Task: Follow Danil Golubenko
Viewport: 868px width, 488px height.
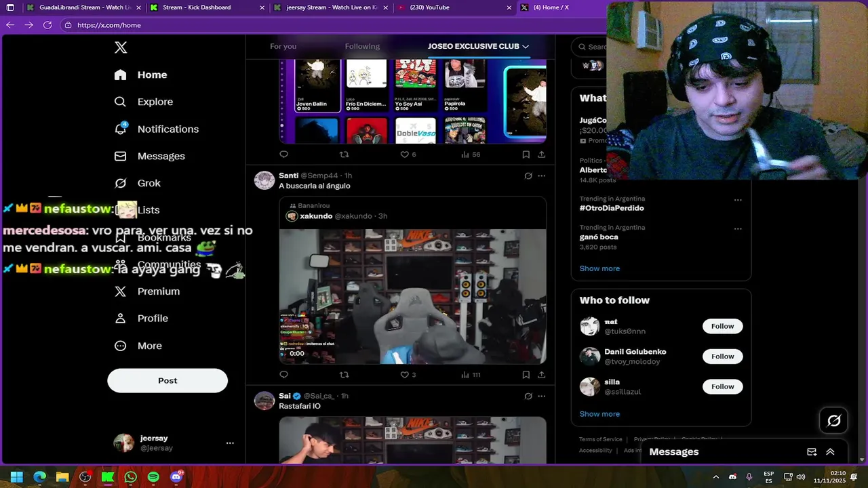Action: [x=722, y=357]
